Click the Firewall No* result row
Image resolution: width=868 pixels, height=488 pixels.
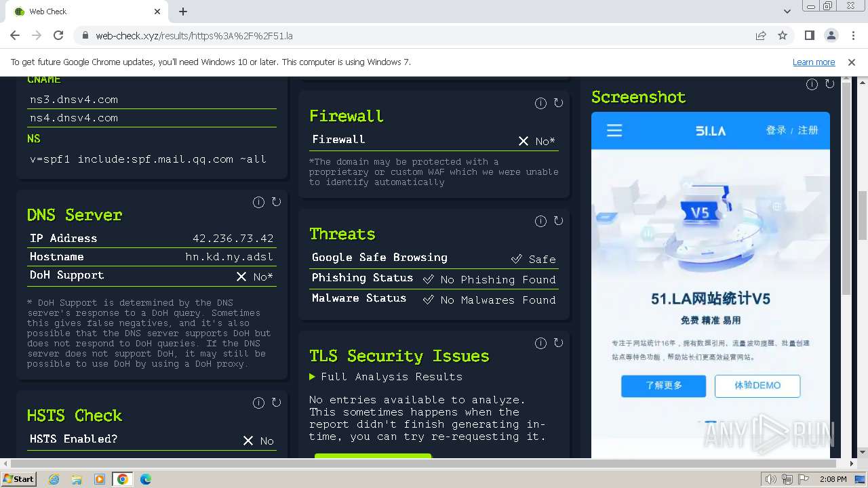[434, 140]
